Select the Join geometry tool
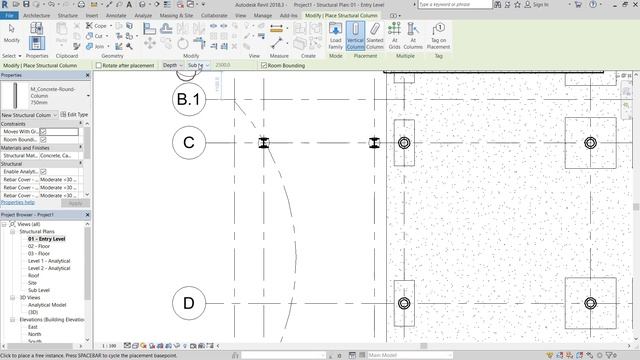Screen dimensions: 640x360 pyautogui.click(x=96, y=47)
